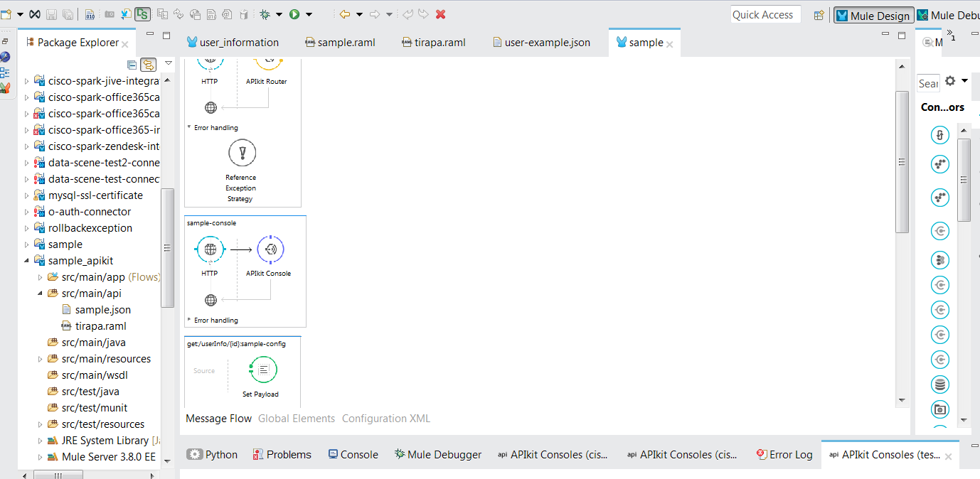Click the Reference Exception Strategy component

pos(241,171)
